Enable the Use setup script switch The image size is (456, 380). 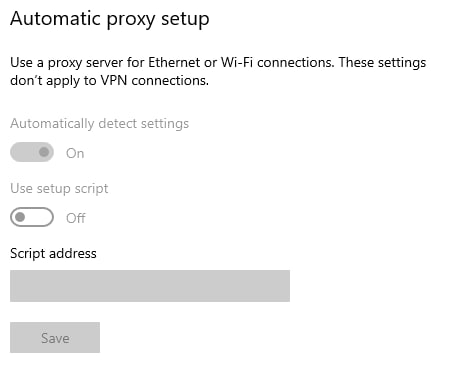32,217
